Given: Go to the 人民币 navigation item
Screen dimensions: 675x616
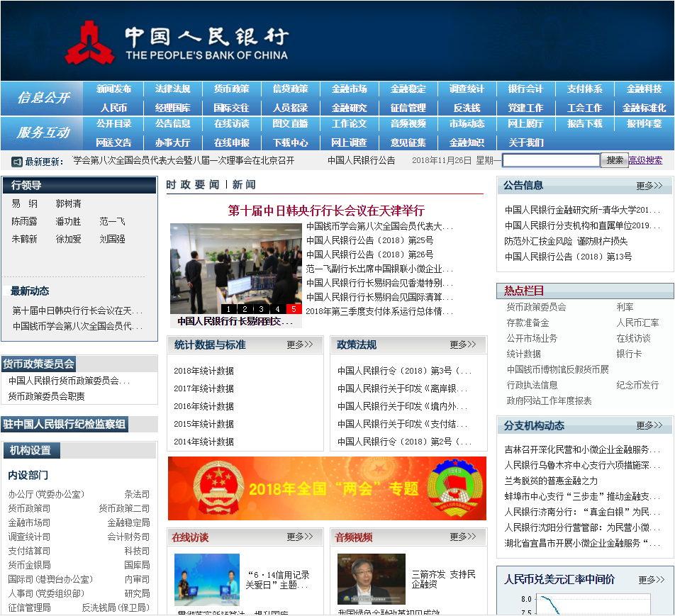Looking at the screenshot, I should pos(113,108).
